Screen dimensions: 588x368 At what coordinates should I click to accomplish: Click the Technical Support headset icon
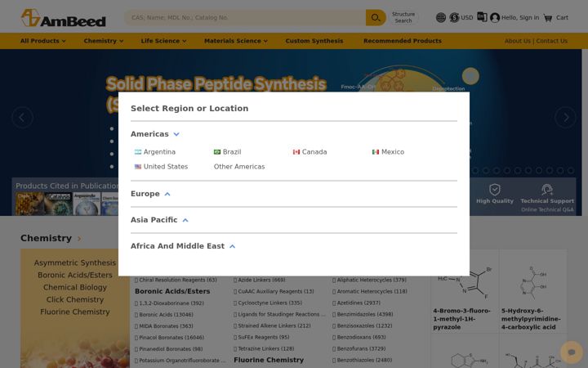pyautogui.click(x=547, y=189)
